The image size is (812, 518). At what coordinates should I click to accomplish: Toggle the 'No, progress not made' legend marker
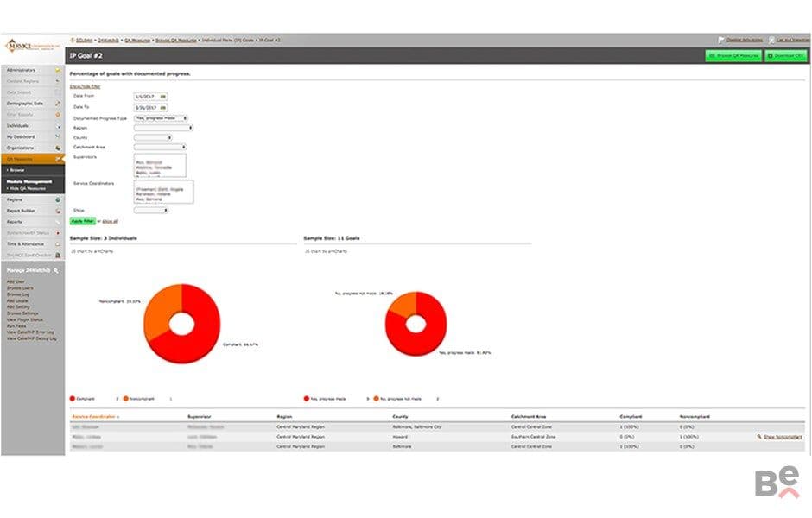(377, 399)
